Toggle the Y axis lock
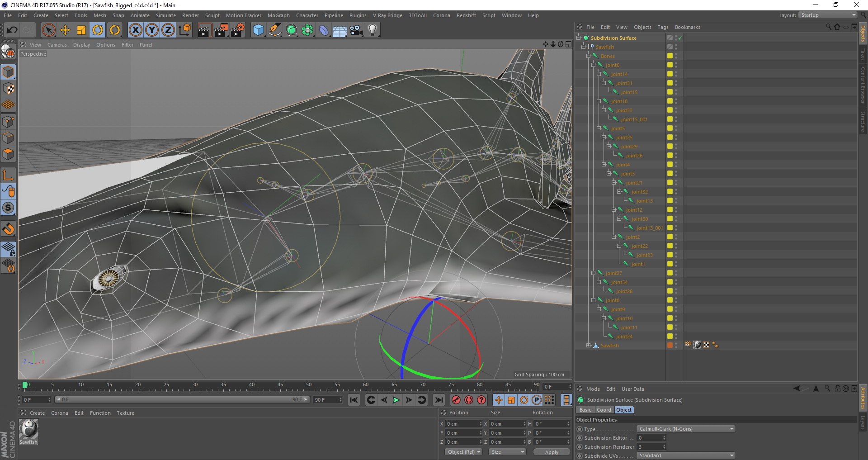The image size is (868, 460). click(151, 30)
